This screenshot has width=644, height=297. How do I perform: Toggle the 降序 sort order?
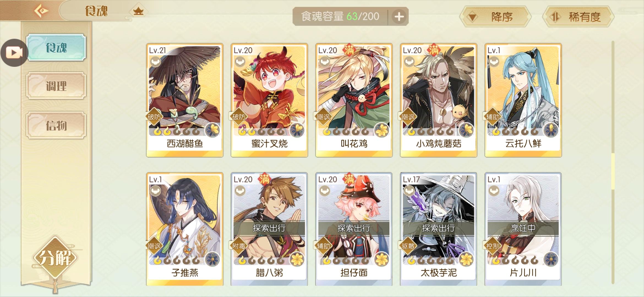pyautogui.click(x=495, y=17)
